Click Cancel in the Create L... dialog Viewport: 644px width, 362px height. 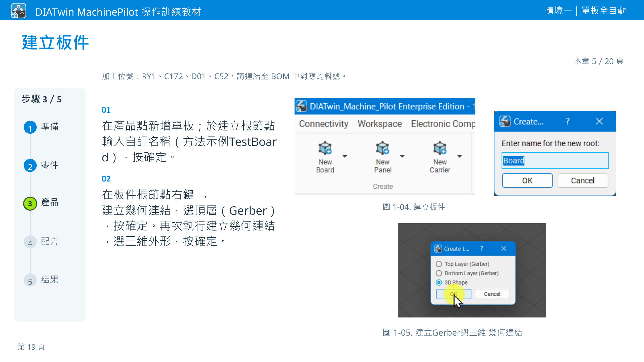492,294
